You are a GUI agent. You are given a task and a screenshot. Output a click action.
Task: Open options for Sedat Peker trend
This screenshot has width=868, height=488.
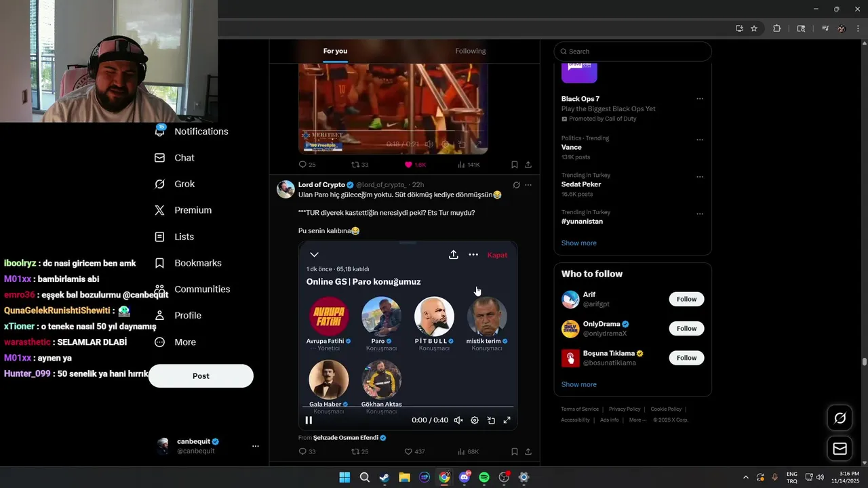pos(700,177)
